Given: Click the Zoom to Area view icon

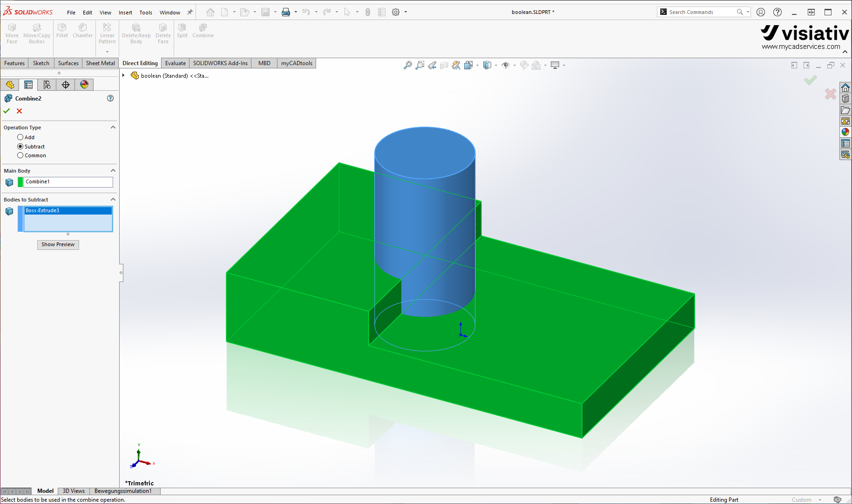Looking at the screenshot, I should 420,65.
